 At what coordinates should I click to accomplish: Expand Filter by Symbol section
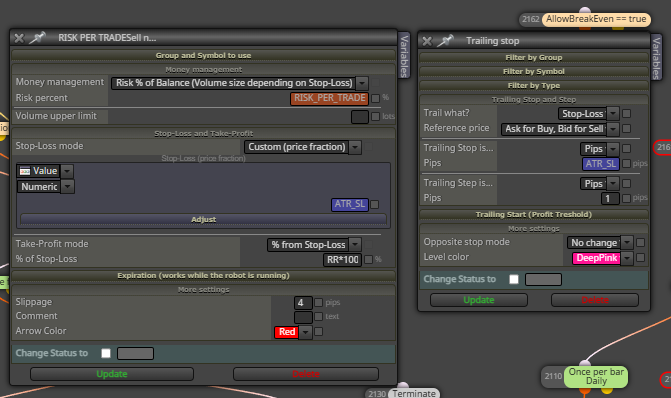coord(534,71)
